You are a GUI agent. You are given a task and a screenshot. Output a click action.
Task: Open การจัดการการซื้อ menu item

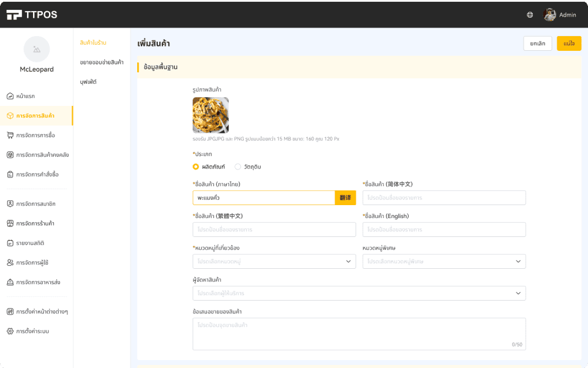point(36,135)
